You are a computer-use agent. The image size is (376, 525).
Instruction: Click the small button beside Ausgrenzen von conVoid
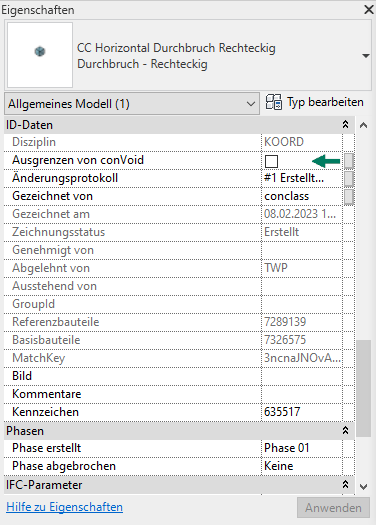pyautogui.click(x=349, y=161)
